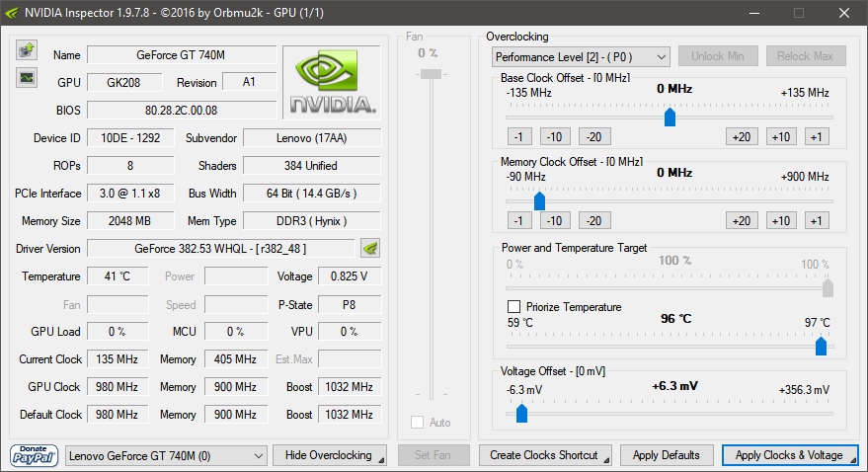Click the NVIDIA Inspector title bar icon

(x=12, y=12)
